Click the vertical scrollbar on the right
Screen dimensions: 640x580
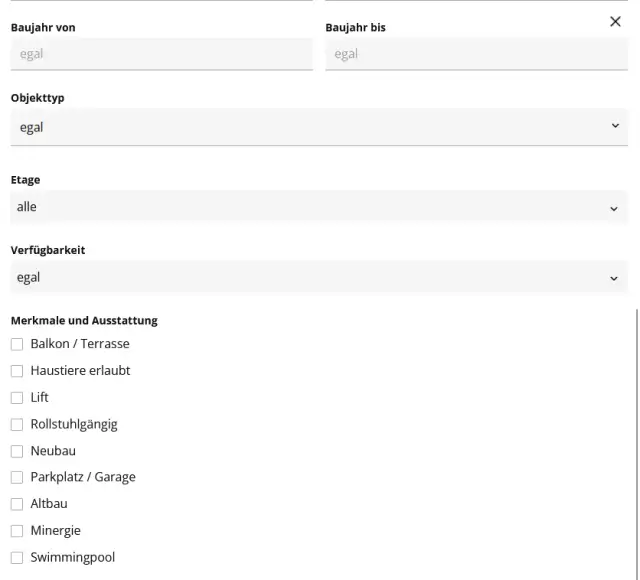point(636,440)
